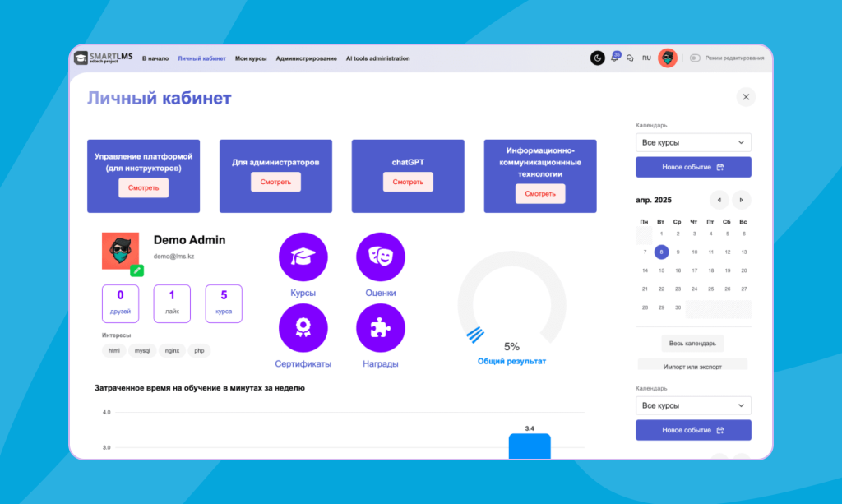Open notifications bell icon
The image size is (842, 504).
click(x=615, y=58)
